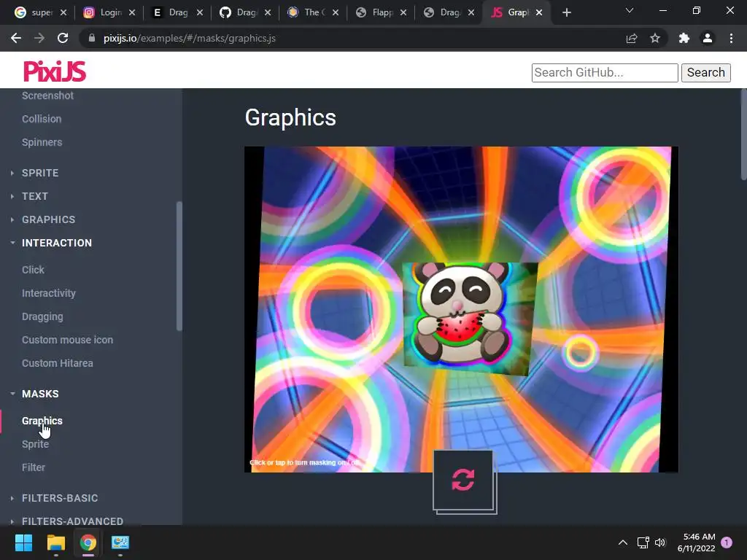Screen dimensions: 747x560
Task: Expand the GRAPHICS section
Action: pyautogui.click(x=49, y=219)
